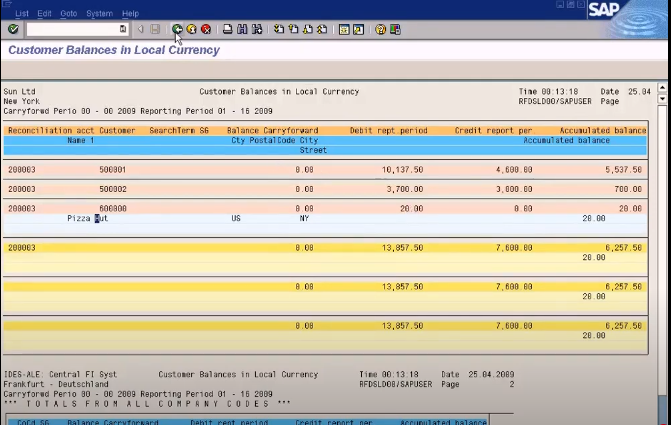Click the greyed Save diskette icon
This screenshot has width=671, height=425.
click(155, 29)
